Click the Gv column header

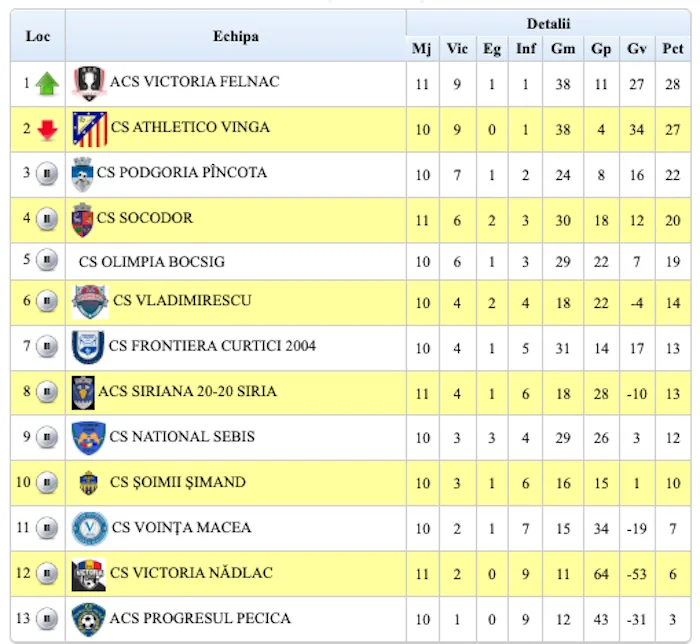[x=637, y=48]
